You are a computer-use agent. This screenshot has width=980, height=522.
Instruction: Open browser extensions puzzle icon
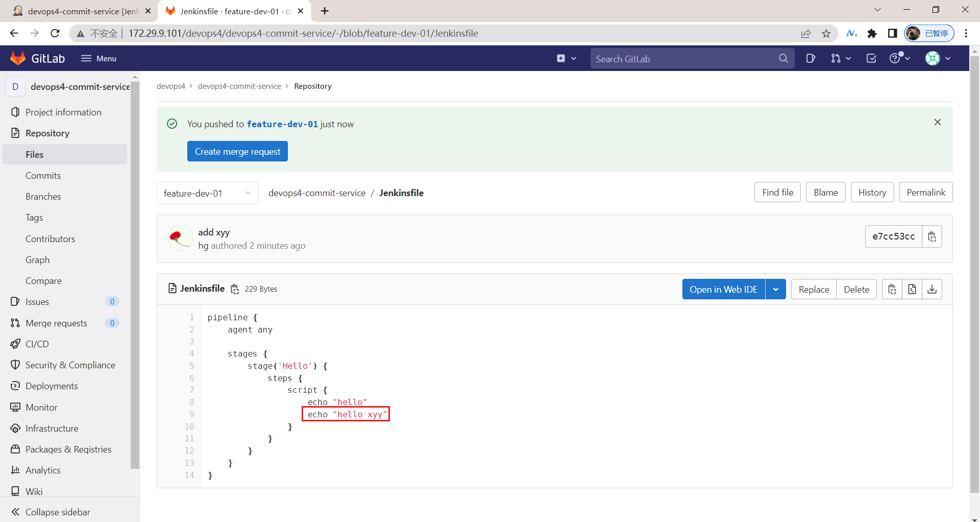point(872,33)
